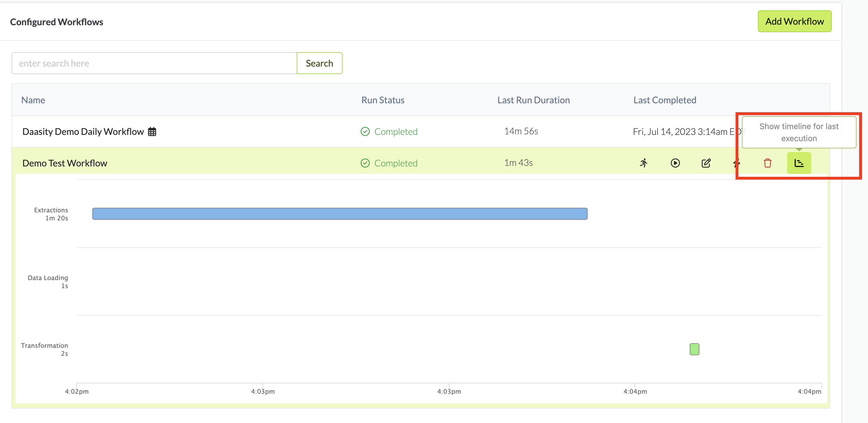
Task: Click check icon next to Daasity Demo Completed status
Action: tap(365, 131)
